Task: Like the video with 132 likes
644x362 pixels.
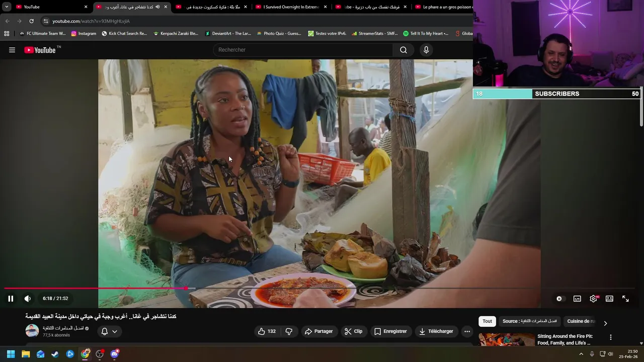Action: [267, 331]
